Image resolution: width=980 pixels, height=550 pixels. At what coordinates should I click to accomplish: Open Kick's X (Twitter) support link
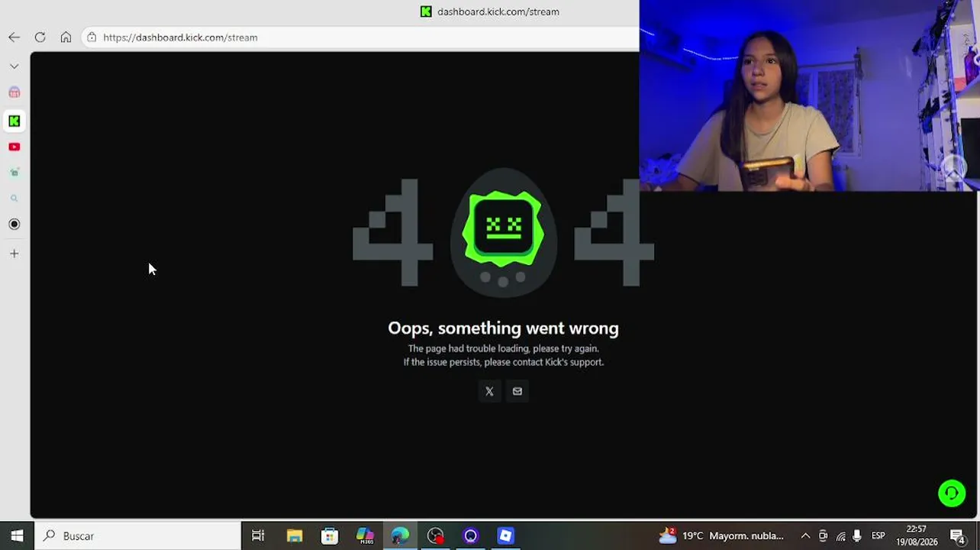coord(489,391)
